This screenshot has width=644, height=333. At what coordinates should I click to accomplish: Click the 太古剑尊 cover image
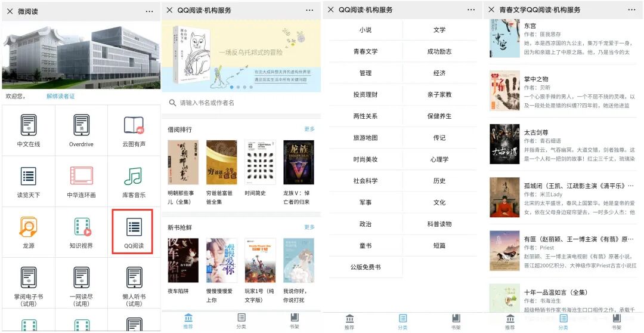(505, 144)
